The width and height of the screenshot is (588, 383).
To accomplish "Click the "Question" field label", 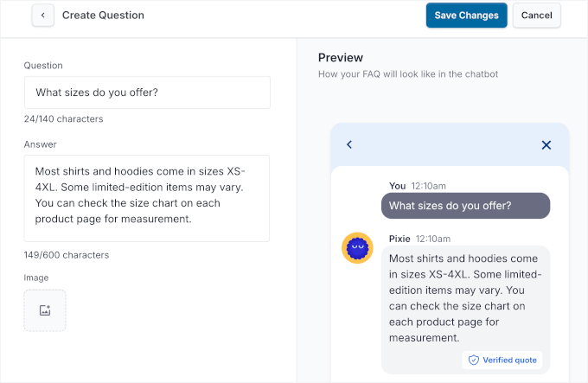I will click(x=43, y=66).
